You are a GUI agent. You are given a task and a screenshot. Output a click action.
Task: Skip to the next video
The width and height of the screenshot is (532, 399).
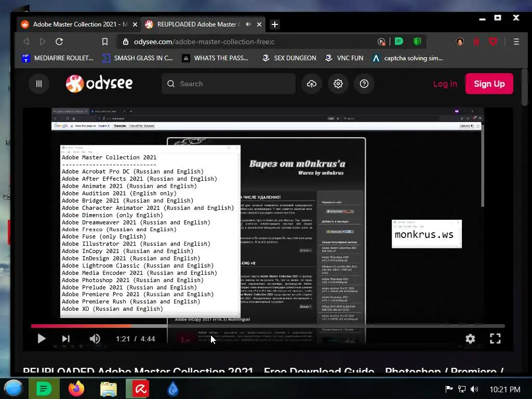point(66,339)
